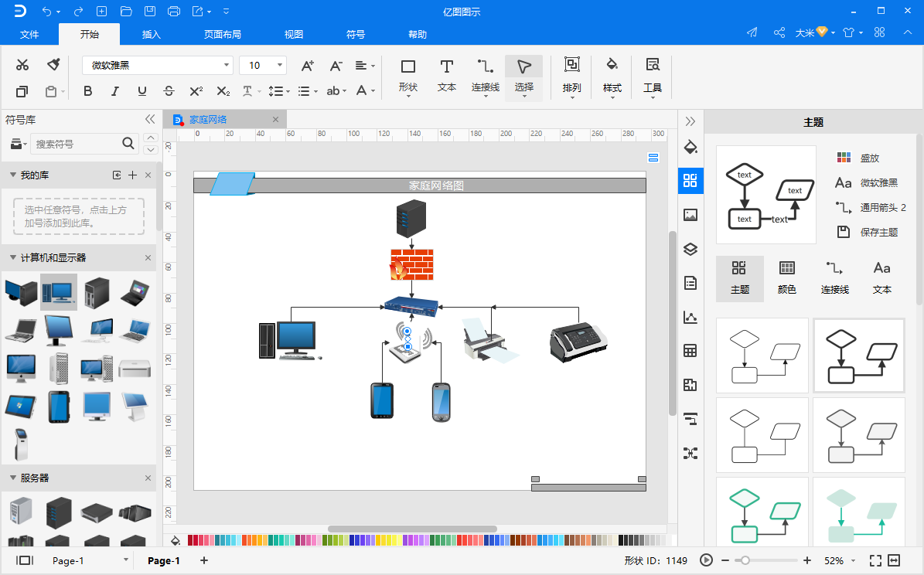The width and height of the screenshot is (924, 575).
Task: Click the Print icon in title bar
Action: [x=174, y=11]
